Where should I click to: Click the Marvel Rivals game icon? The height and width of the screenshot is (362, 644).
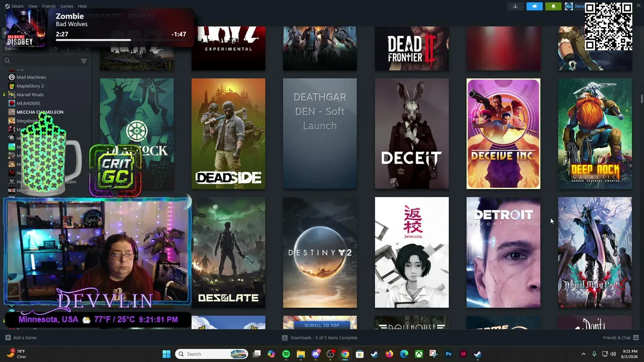pyautogui.click(x=12, y=95)
